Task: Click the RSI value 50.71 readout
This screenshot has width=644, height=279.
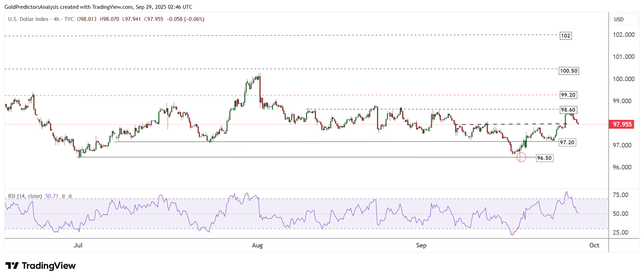Action: click(x=51, y=196)
